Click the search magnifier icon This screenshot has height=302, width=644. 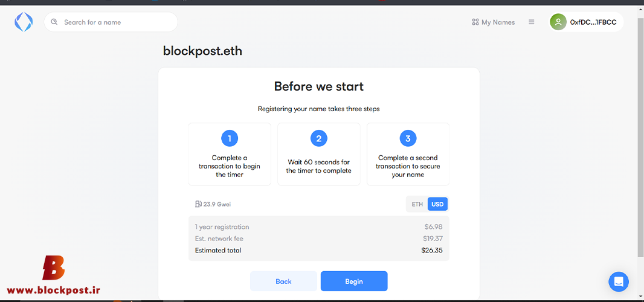pyautogui.click(x=54, y=22)
